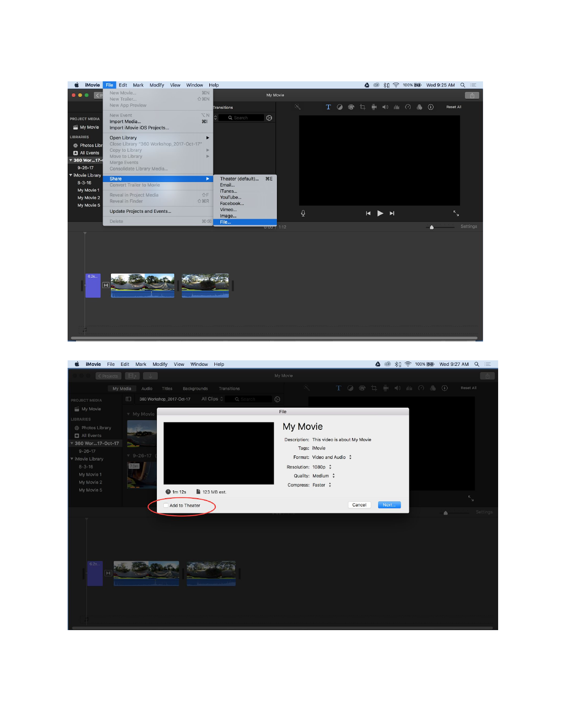Open Spotlight search in the 9:25 AM menu bar
Viewport: 563px width, 728px height.
(463, 85)
